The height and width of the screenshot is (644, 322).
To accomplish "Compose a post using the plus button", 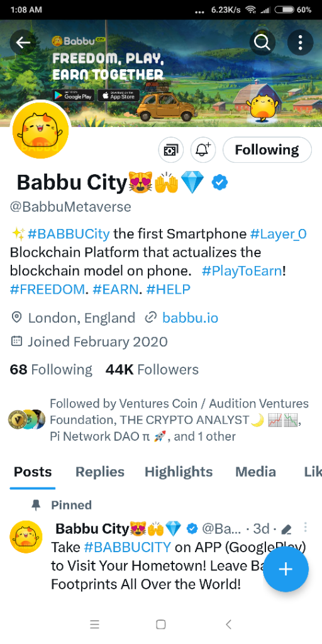I will pyautogui.click(x=286, y=569).
